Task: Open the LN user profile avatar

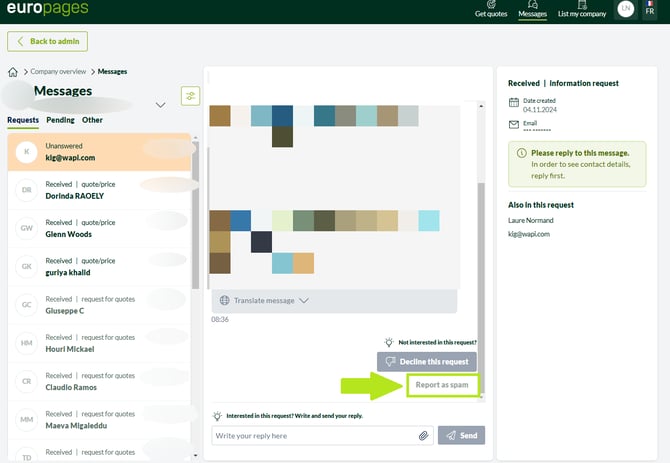Action: (626, 9)
